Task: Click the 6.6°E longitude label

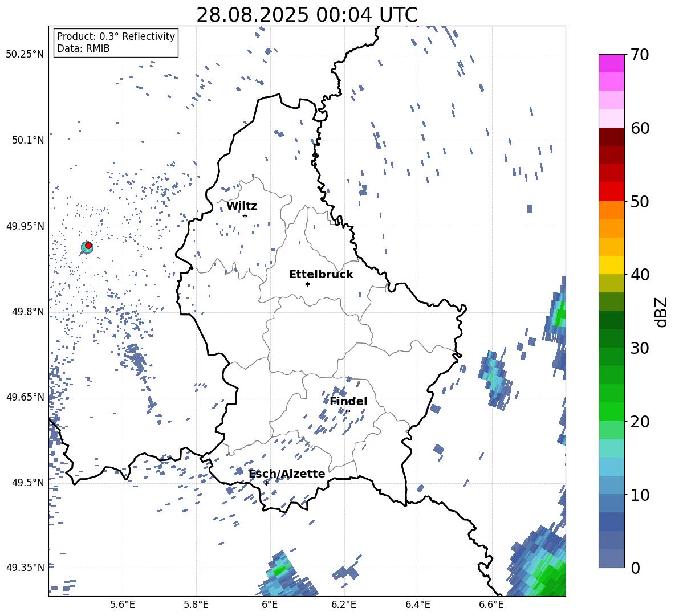Action: (x=491, y=605)
